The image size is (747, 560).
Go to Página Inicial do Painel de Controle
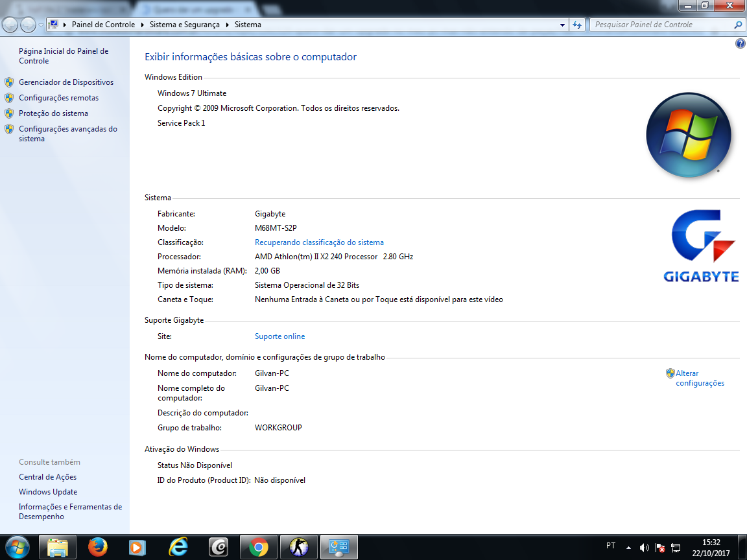point(64,56)
